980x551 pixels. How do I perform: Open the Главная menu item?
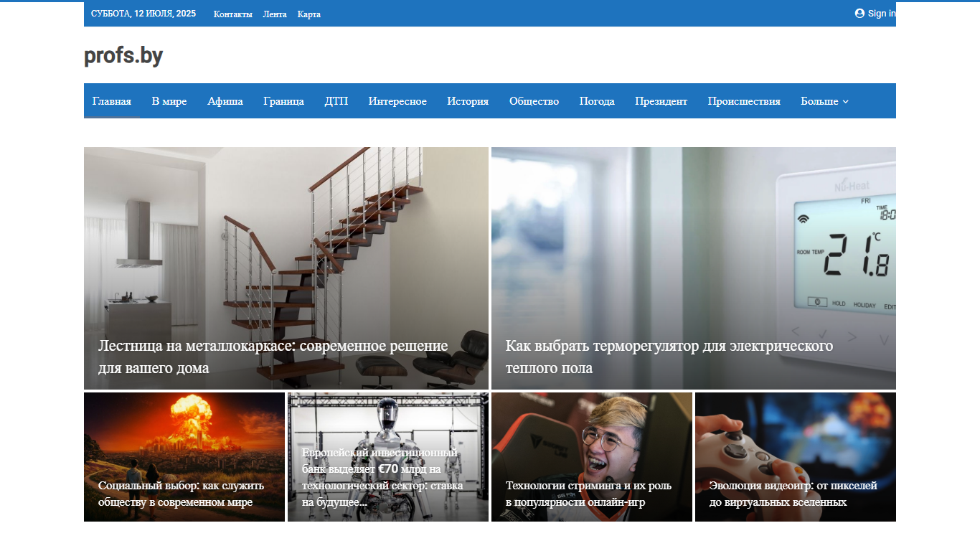point(112,101)
